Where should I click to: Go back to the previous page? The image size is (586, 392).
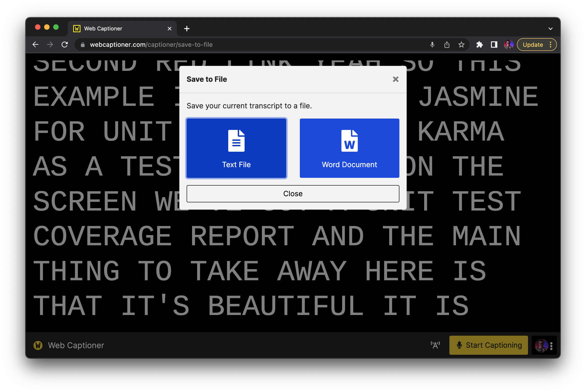click(35, 45)
